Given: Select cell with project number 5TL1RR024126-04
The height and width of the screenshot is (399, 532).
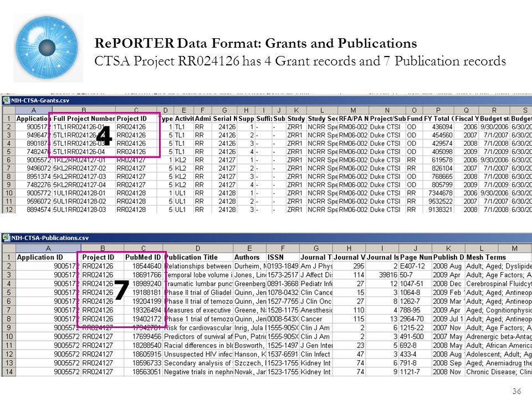Looking at the screenshot, I should (84, 152).
